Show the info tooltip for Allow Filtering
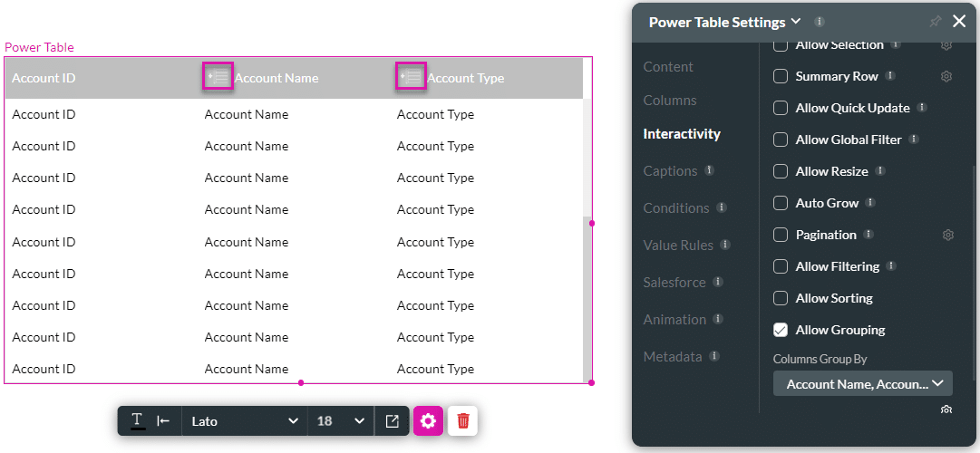980x453 pixels. coord(891,265)
